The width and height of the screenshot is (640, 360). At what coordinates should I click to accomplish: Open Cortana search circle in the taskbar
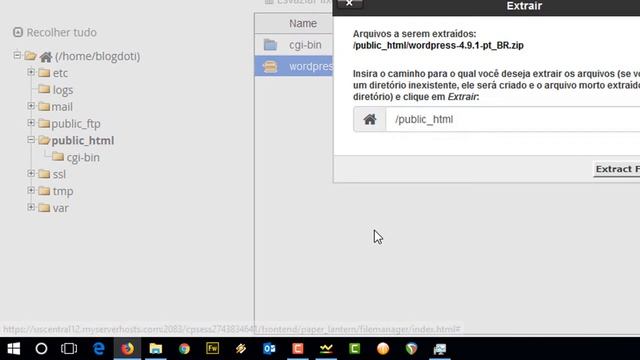point(41,349)
